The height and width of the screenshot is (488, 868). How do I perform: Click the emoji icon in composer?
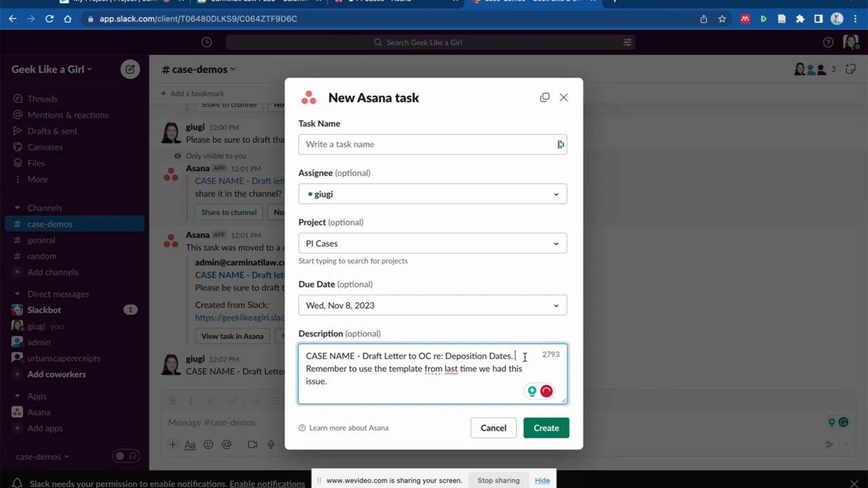208,445
